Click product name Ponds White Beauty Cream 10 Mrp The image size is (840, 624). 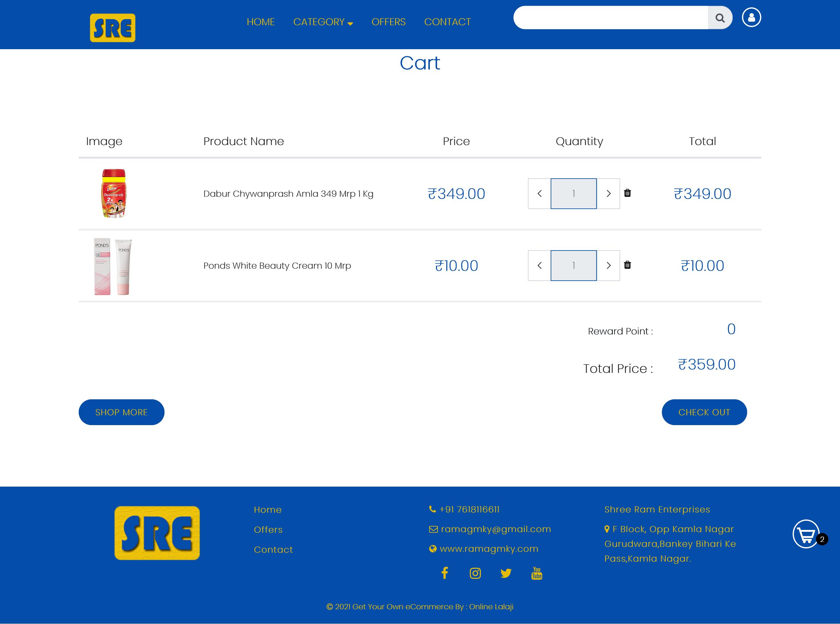pyautogui.click(x=277, y=266)
